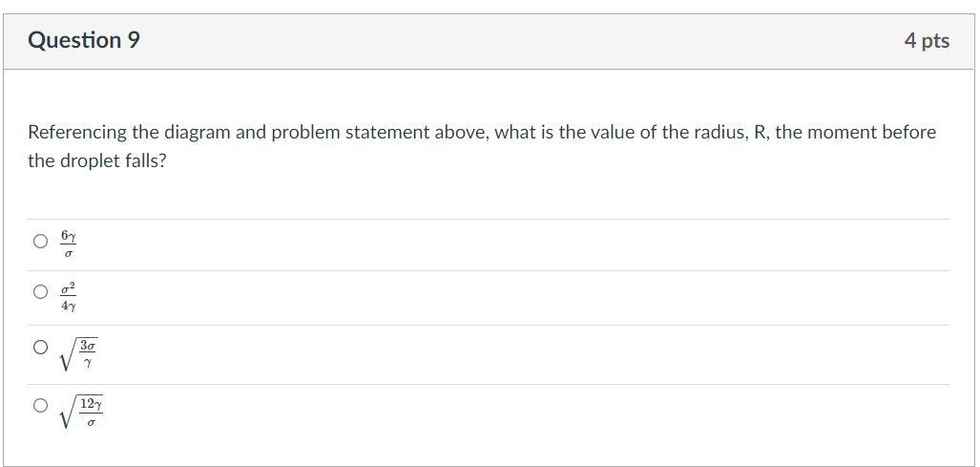Click the gray header bar's empty middle
980x467 pixels.
(515, 40)
